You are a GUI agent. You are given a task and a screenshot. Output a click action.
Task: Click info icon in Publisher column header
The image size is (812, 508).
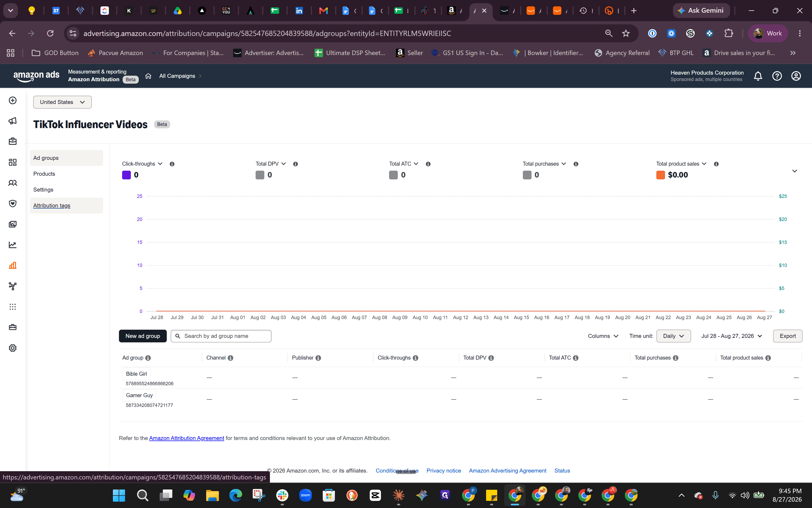319,358
